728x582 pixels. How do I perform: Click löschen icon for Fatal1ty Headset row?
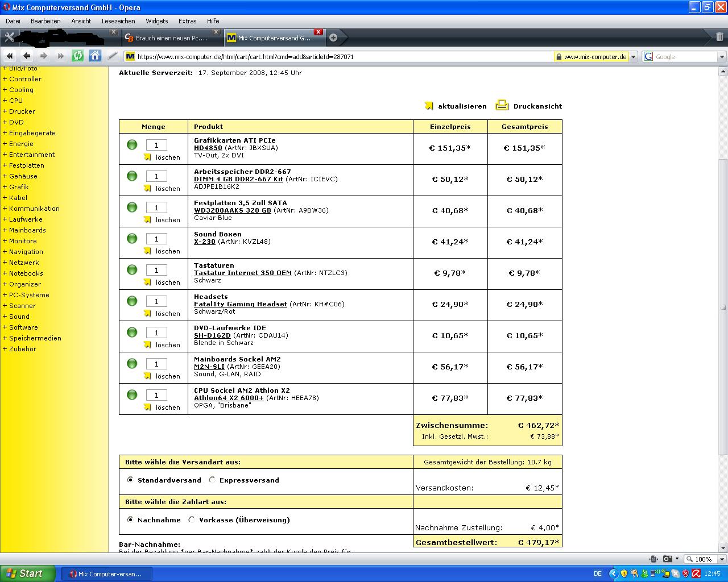pos(147,313)
